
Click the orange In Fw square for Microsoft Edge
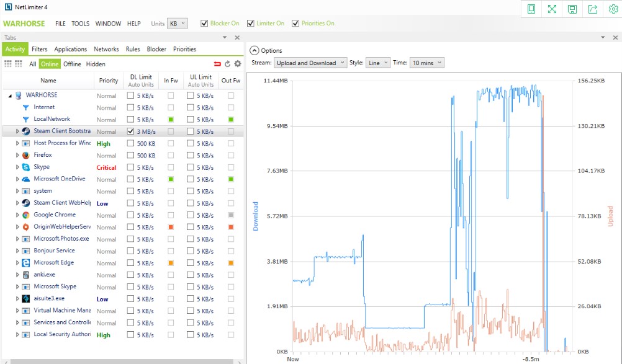tap(171, 263)
